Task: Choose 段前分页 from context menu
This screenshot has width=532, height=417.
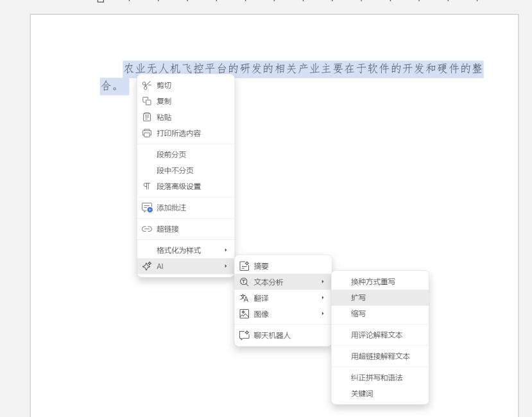Action: coord(185,155)
